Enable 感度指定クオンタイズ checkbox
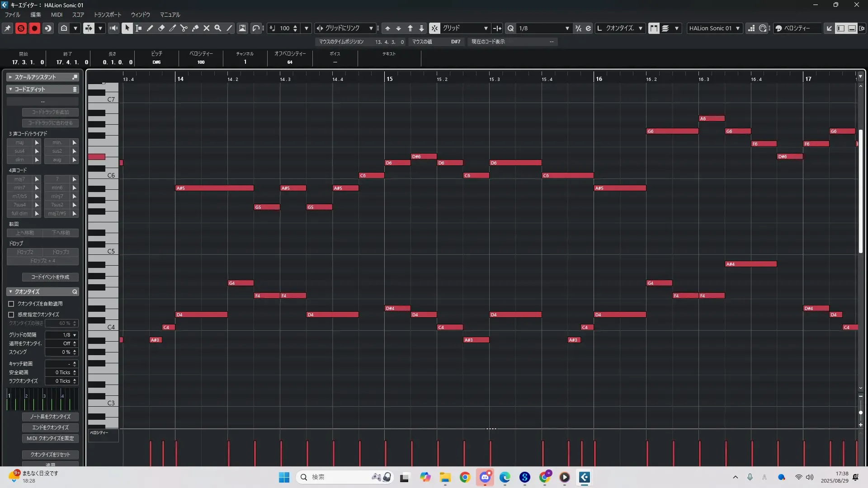 [11, 314]
